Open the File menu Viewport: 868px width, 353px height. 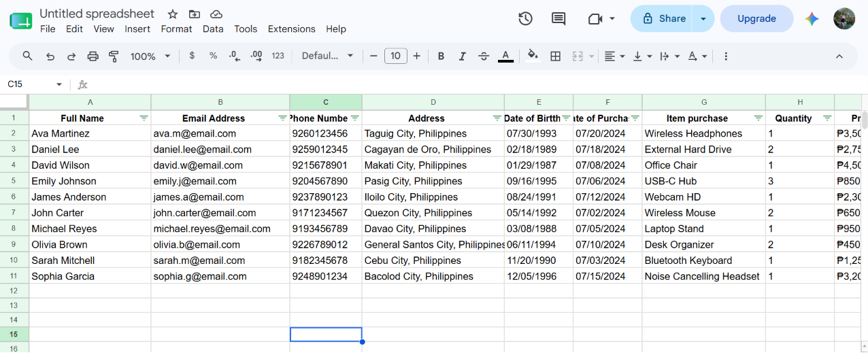(x=48, y=29)
